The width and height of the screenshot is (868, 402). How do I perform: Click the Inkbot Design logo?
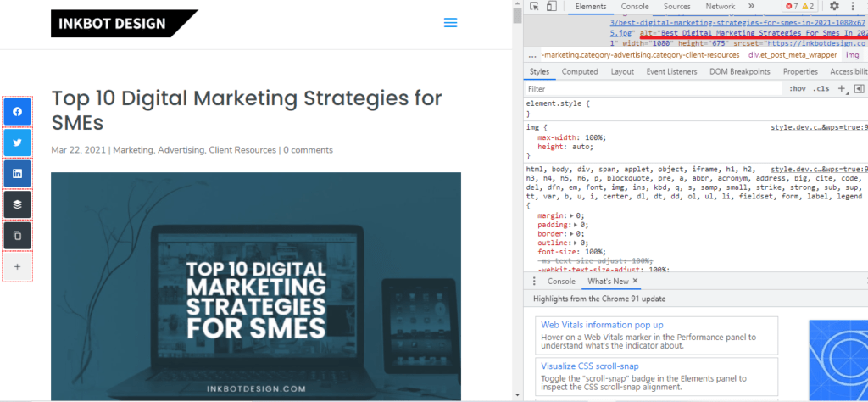[125, 23]
